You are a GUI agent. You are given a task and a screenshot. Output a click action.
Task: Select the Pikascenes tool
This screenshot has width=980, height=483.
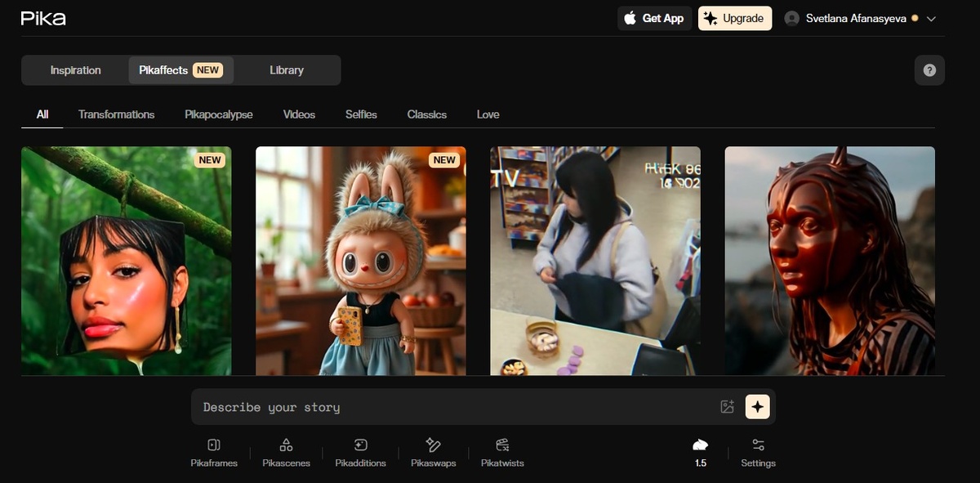pos(286,452)
